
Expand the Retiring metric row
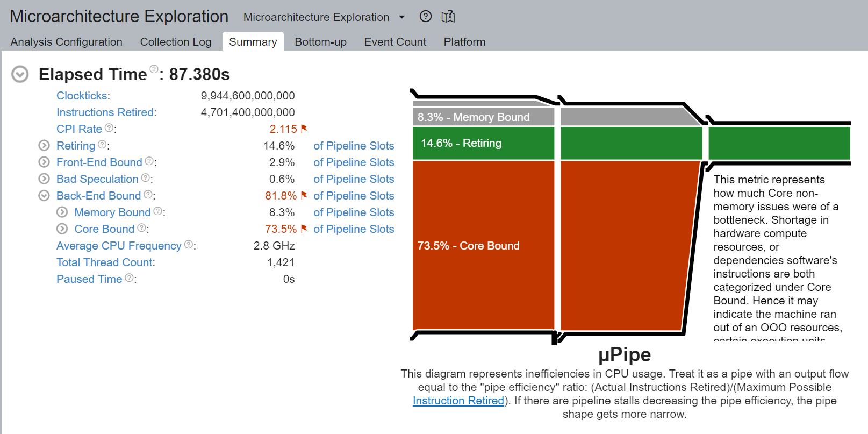(x=44, y=146)
